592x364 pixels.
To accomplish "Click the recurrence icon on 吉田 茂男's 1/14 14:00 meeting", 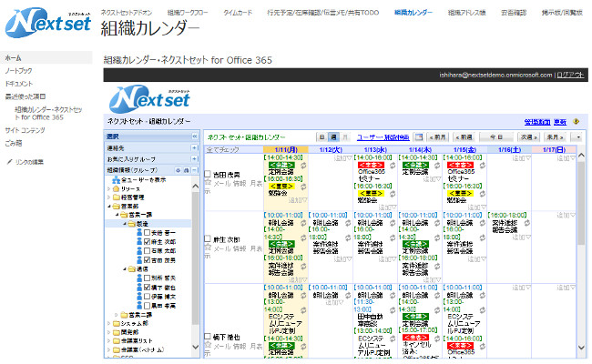I will 437,166.
